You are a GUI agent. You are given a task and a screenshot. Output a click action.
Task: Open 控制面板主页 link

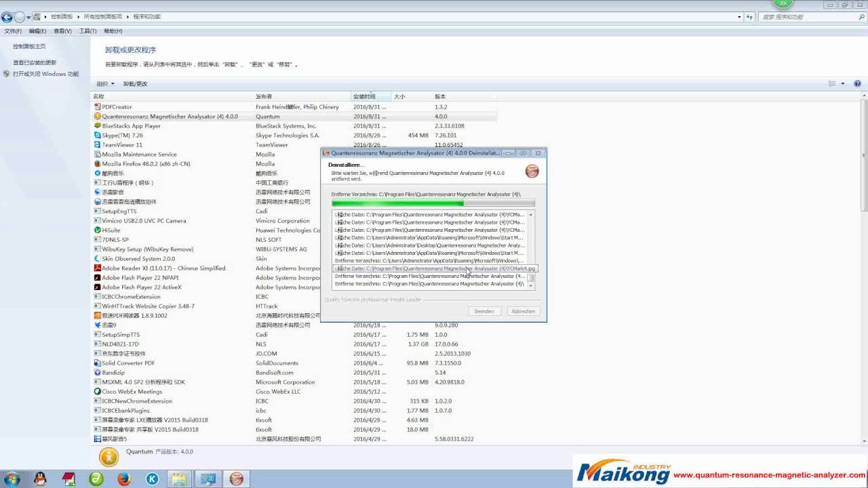pyautogui.click(x=29, y=46)
